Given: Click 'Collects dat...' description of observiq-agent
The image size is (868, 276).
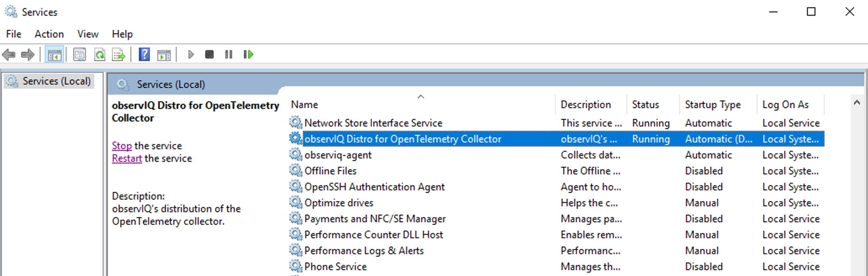Looking at the screenshot, I should [590, 155].
